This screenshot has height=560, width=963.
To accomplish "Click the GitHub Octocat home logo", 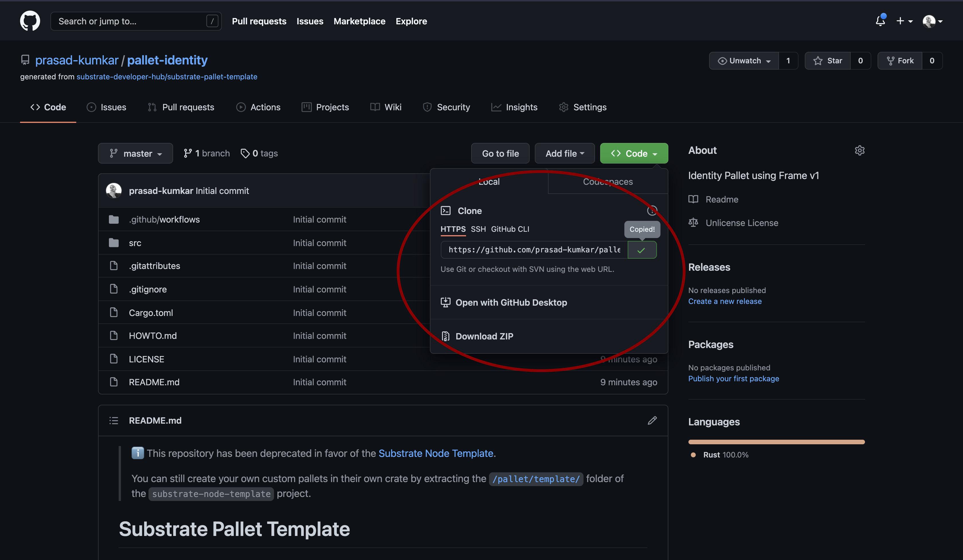I will 30,21.
